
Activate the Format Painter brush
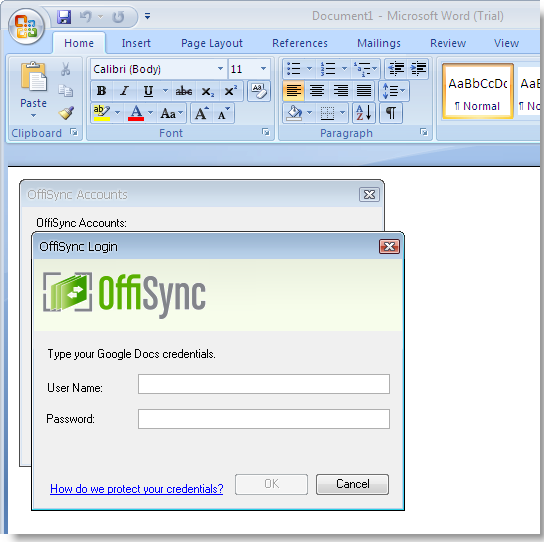pos(66,113)
